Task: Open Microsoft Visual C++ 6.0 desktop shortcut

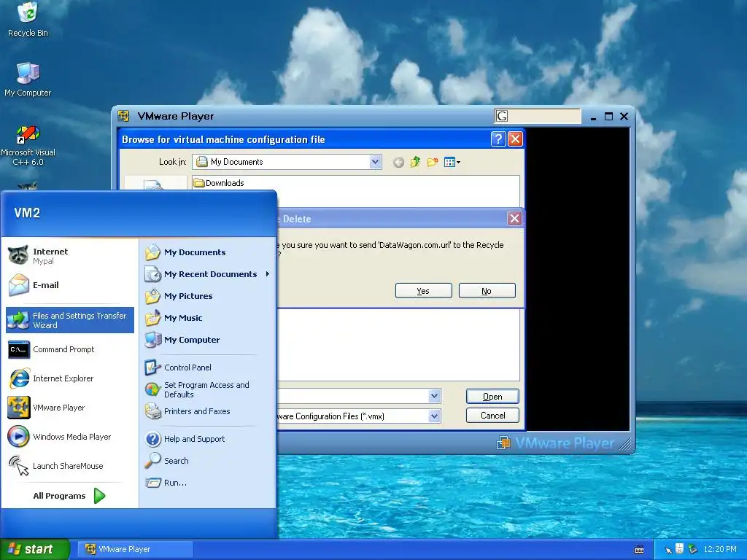Action: 28,145
